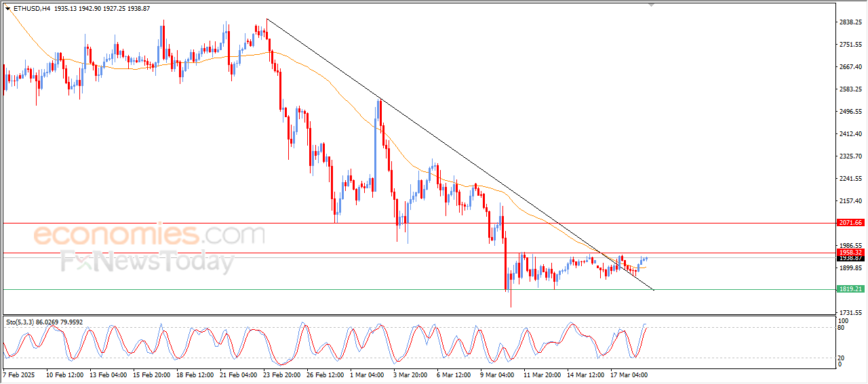Click the 2157.40 price axis label
This screenshot has height=384, width=868.
[850, 201]
